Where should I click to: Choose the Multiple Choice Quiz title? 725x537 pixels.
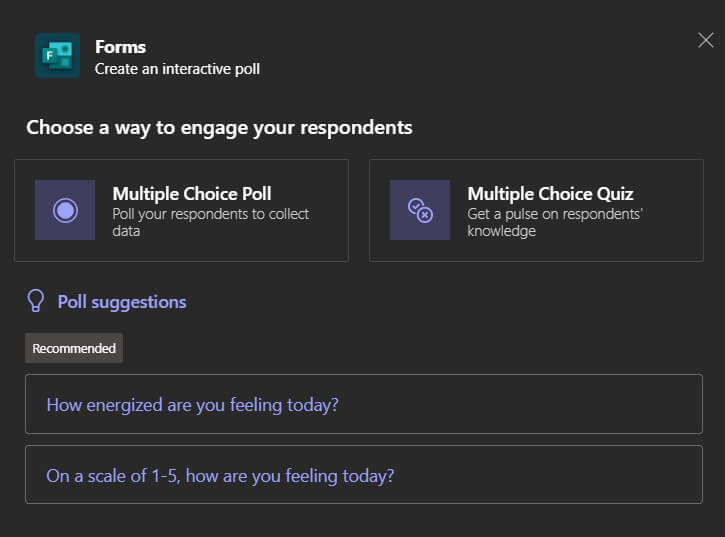550,194
